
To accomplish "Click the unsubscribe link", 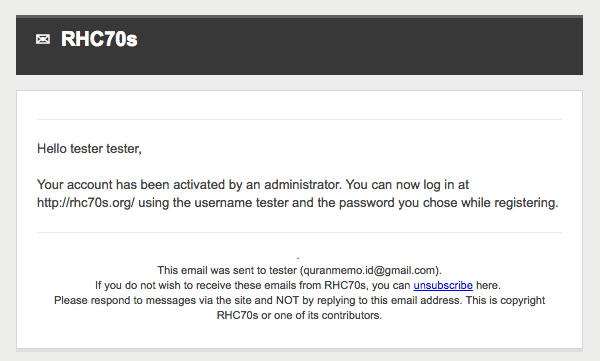I will 443,285.
